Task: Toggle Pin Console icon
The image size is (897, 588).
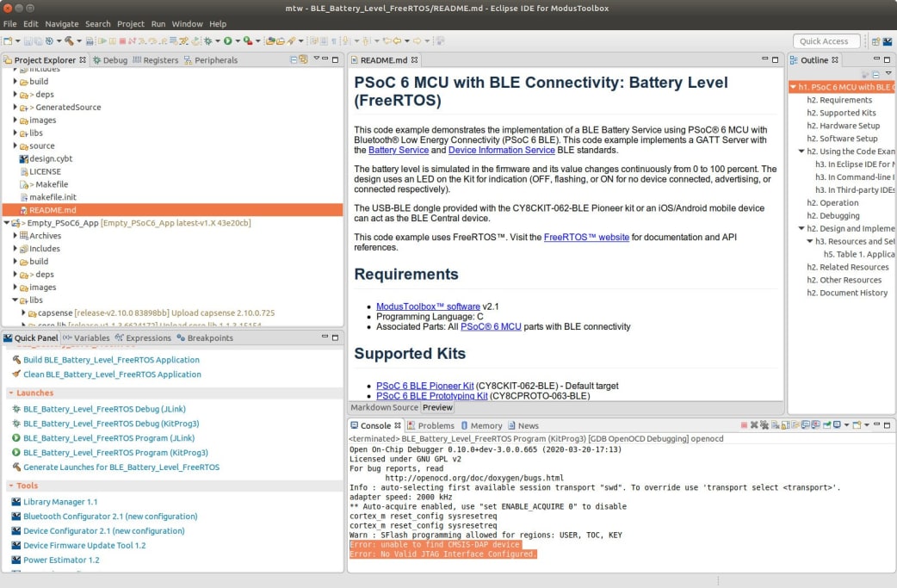Action: tap(826, 425)
